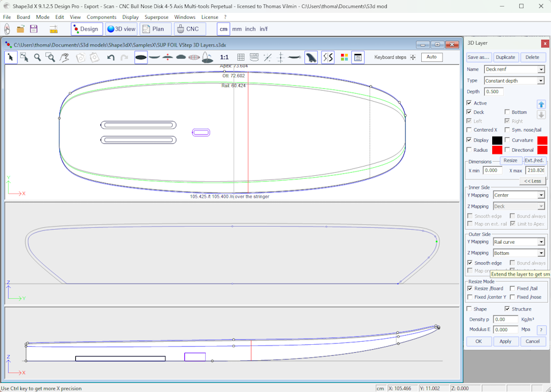Enable the Bottom checkbox
551x392 pixels.
pos(507,112)
